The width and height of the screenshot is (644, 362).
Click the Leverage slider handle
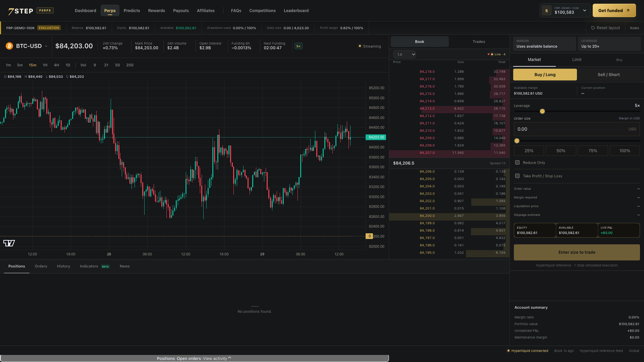(x=542, y=111)
